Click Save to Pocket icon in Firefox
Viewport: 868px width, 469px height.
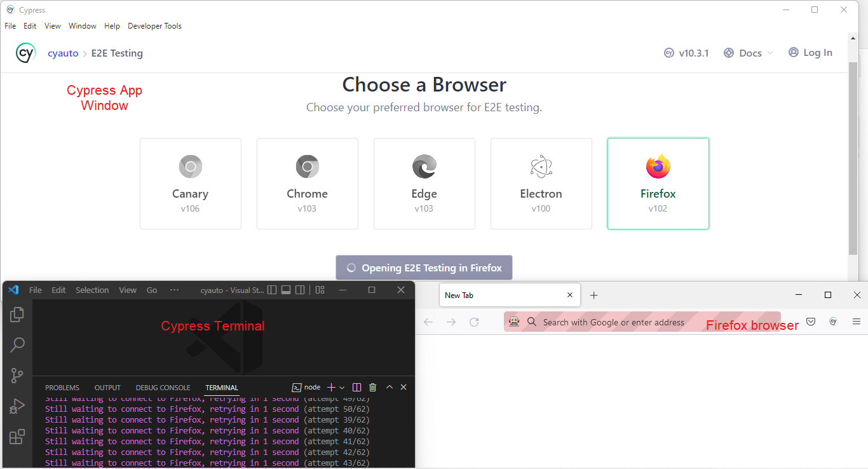tap(811, 322)
